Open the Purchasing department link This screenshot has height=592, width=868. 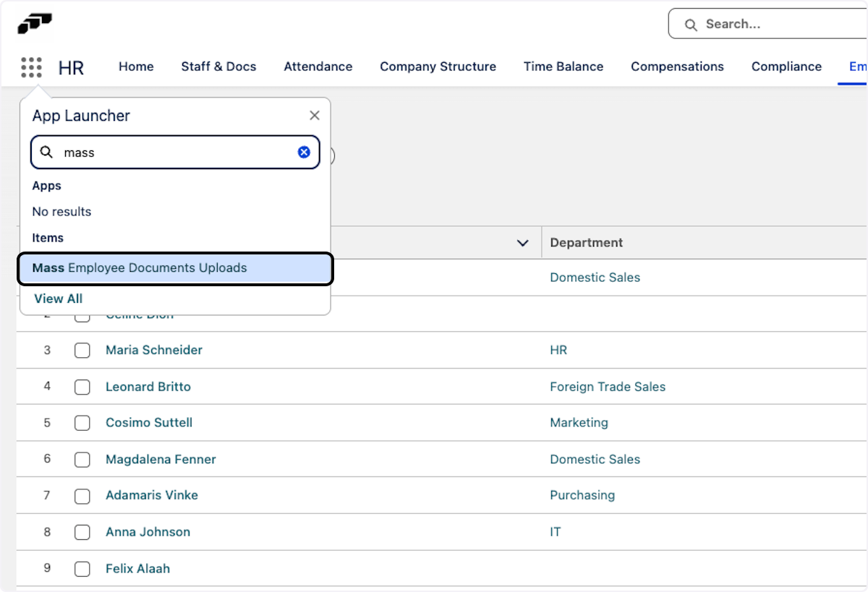tap(582, 495)
